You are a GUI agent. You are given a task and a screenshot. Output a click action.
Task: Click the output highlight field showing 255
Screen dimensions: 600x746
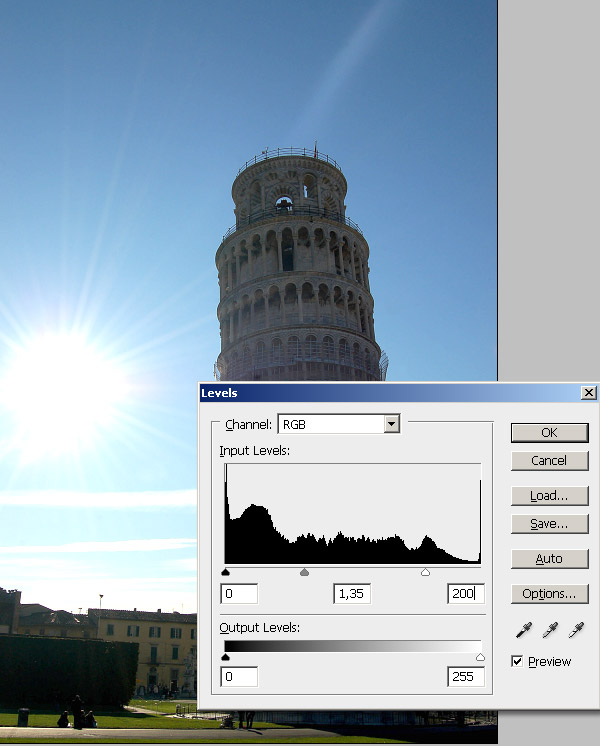(466, 677)
